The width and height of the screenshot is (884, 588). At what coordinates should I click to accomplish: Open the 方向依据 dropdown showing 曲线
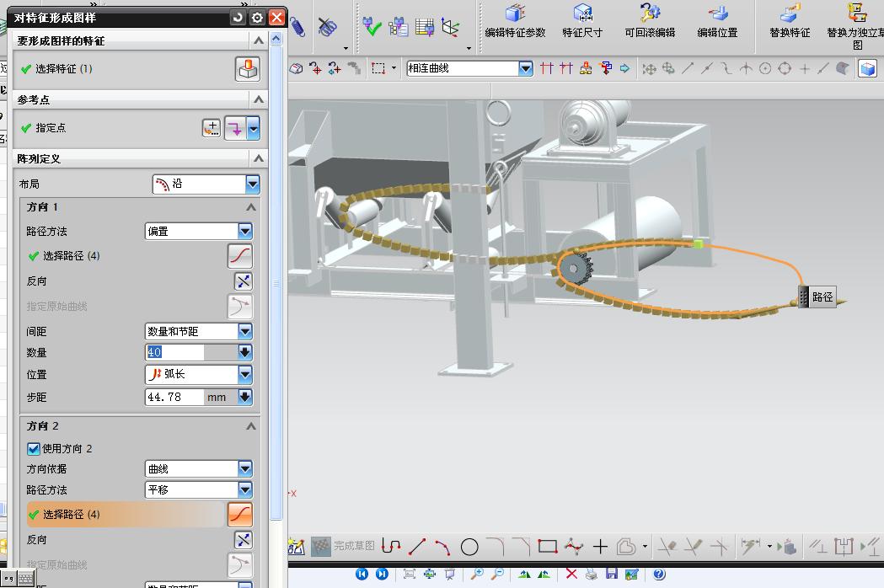click(x=198, y=468)
